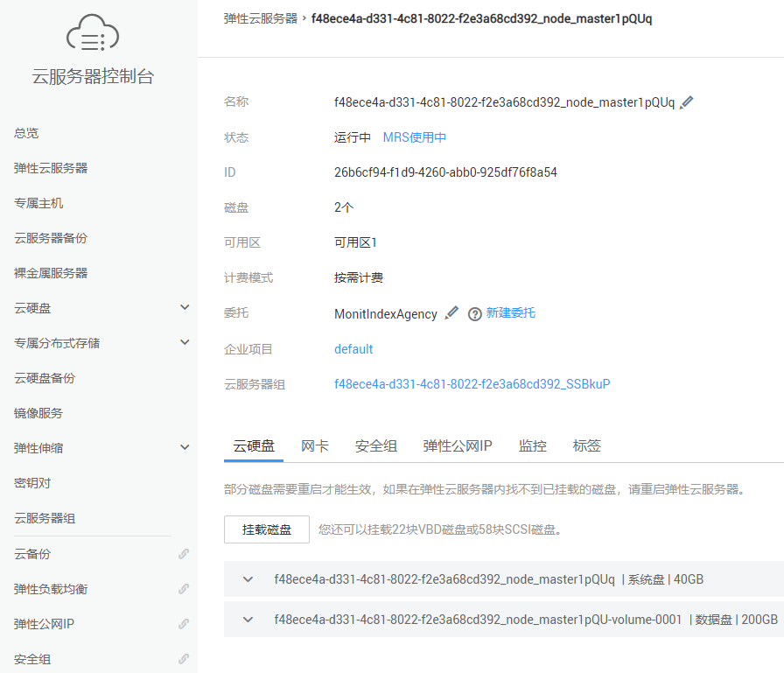Click the cloud server console logo icon
Viewport: 784px width, 673px height.
pos(93,34)
